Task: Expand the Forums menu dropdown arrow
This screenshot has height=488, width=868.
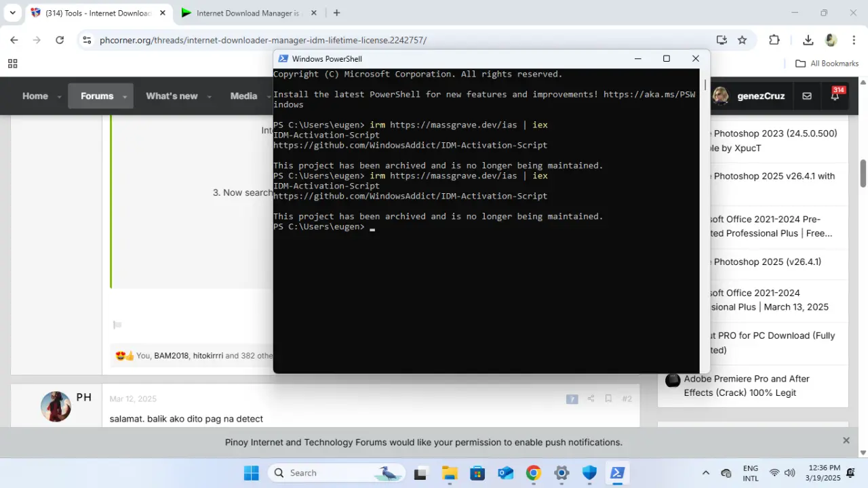Action: tap(125, 97)
